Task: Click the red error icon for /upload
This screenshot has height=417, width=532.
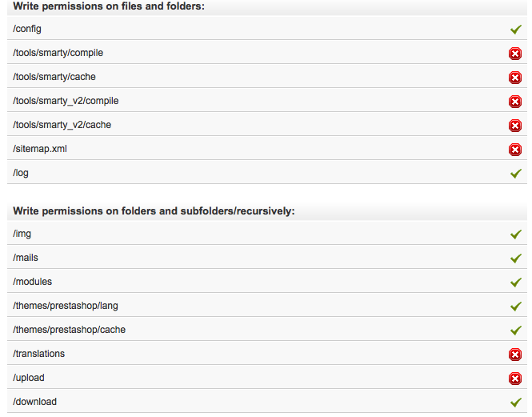Action: (515, 379)
